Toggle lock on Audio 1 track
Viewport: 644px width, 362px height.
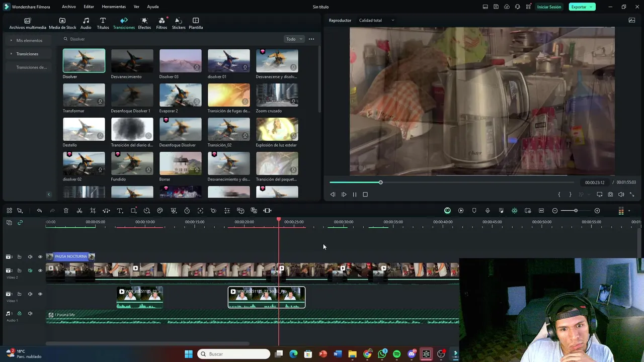[x=19, y=314]
